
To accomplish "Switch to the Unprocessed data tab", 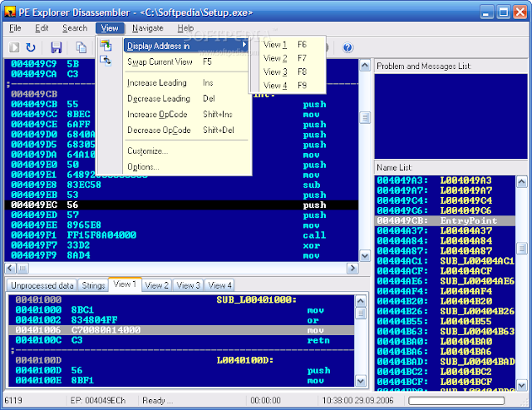I will click(x=42, y=285).
